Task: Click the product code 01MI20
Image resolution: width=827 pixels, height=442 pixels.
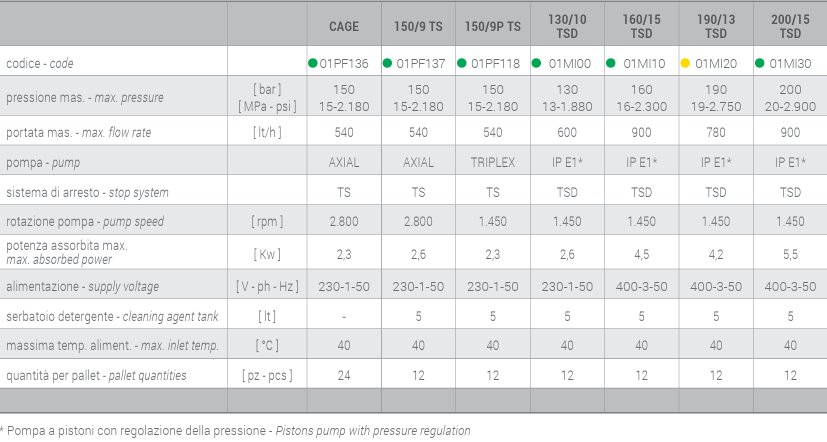Action: [x=716, y=64]
